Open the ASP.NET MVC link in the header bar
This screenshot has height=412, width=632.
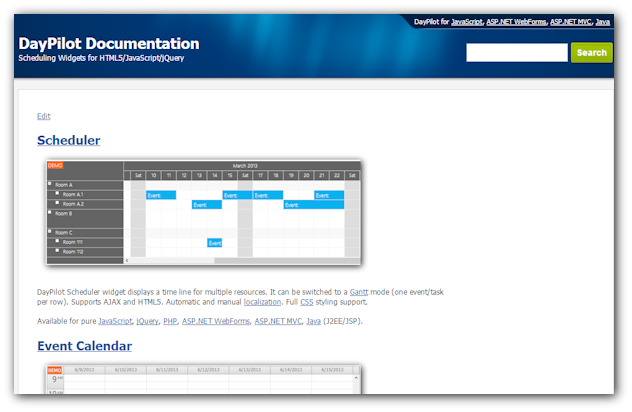pyautogui.click(x=571, y=22)
